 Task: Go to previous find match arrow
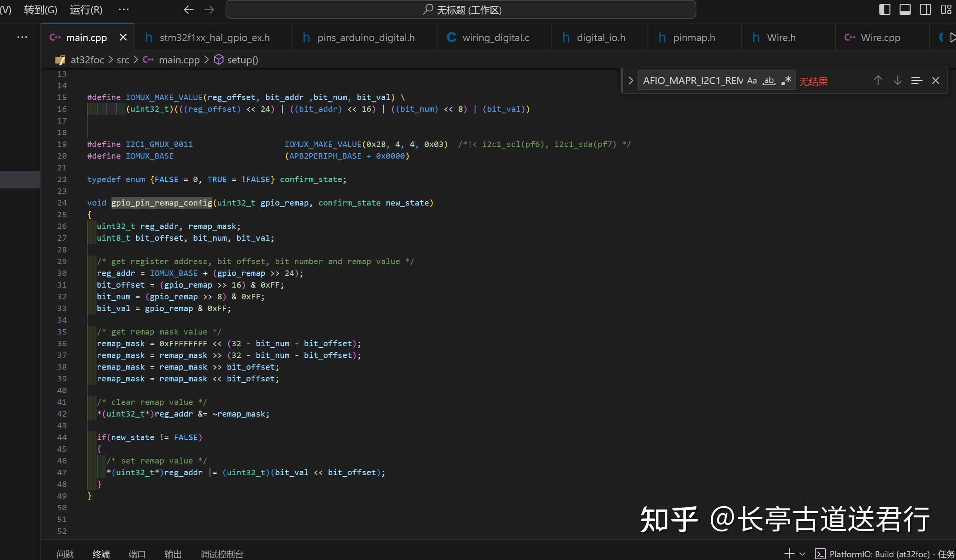click(x=878, y=81)
